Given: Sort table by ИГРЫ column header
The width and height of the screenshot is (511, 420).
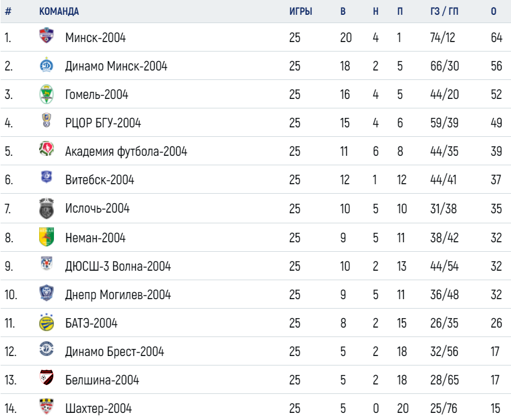Looking at the screenshot, I should point(301,11).
